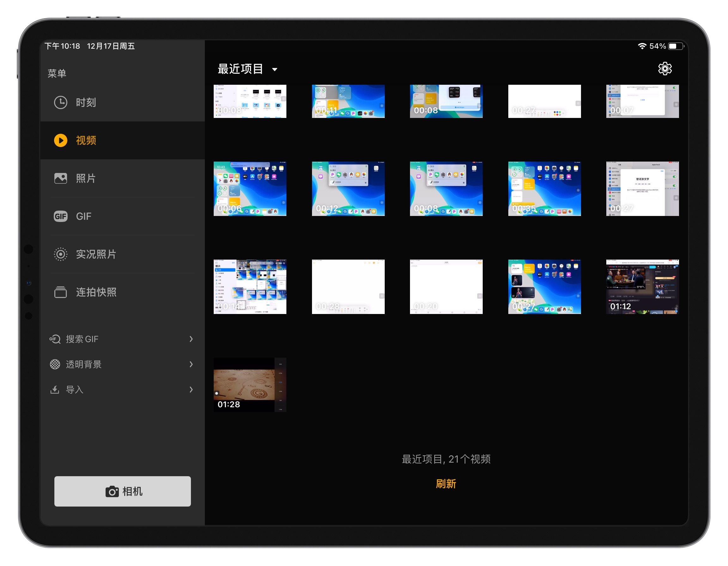Tap the orange 刷新 refresh link
728x566 pixels.
446,484
